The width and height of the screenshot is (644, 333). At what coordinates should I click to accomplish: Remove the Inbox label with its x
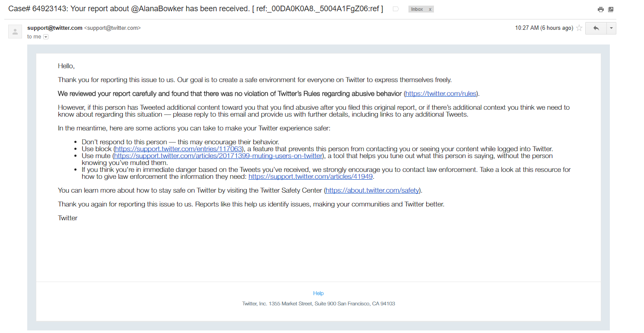pos(430,9)
